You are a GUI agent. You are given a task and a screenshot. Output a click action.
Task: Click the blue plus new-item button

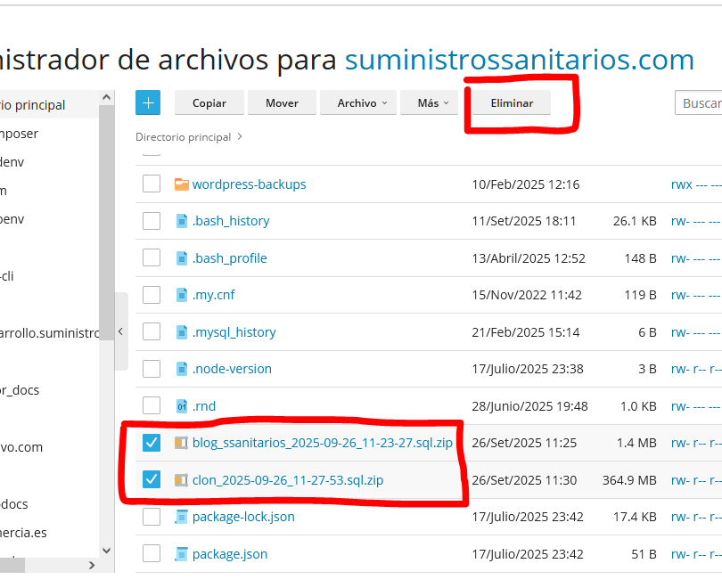(x=148, y=102)
